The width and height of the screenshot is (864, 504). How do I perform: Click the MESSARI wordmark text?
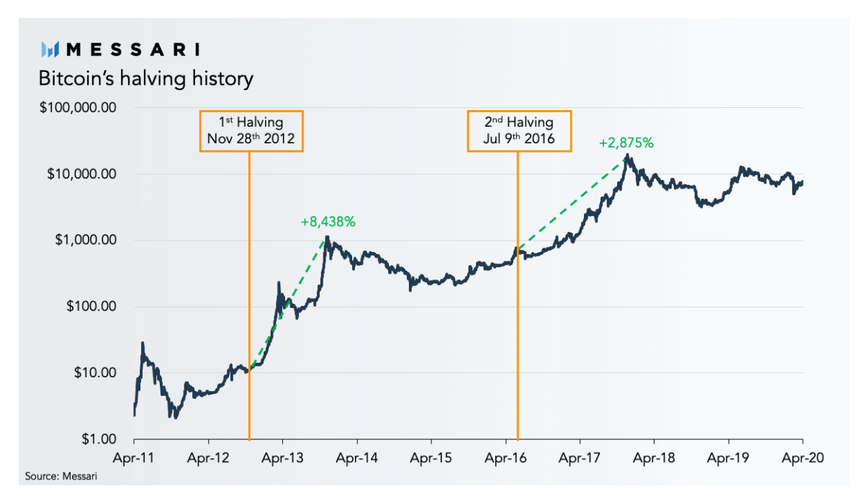coord(132,50)
